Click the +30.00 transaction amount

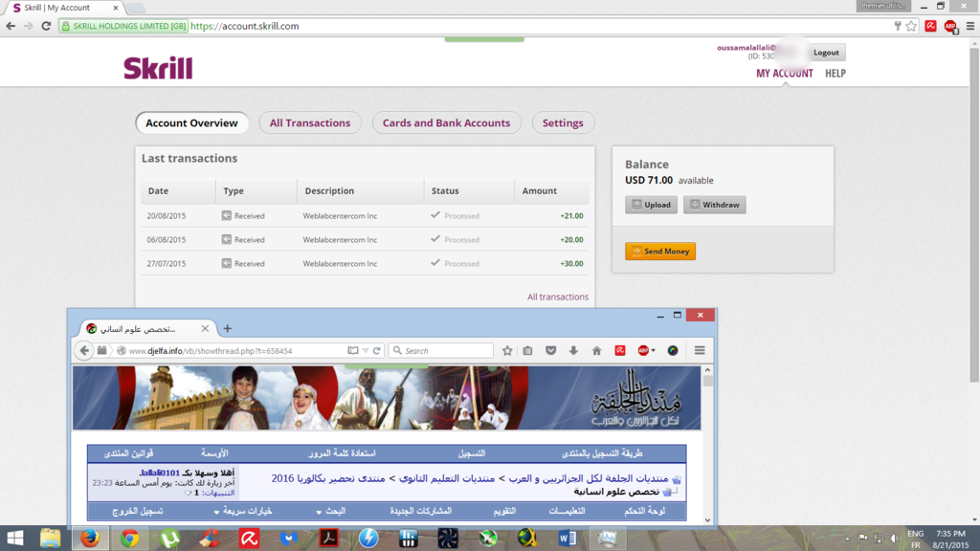coord(572,264)
